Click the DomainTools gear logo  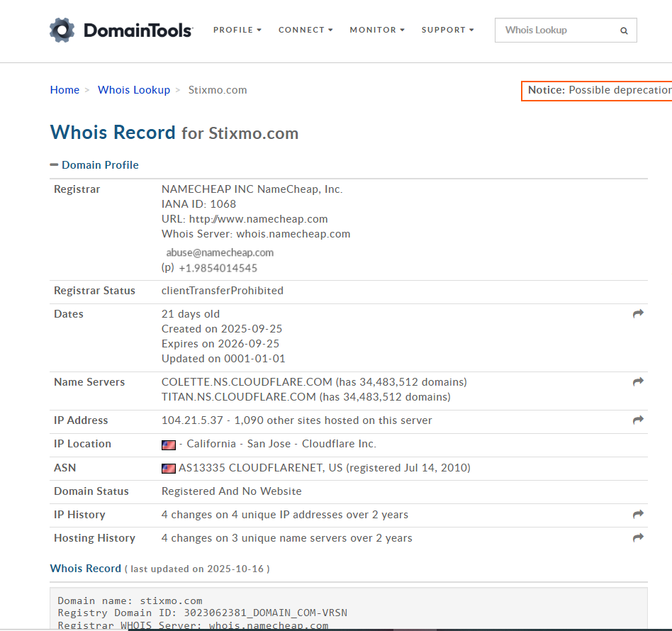pos(62,30)
